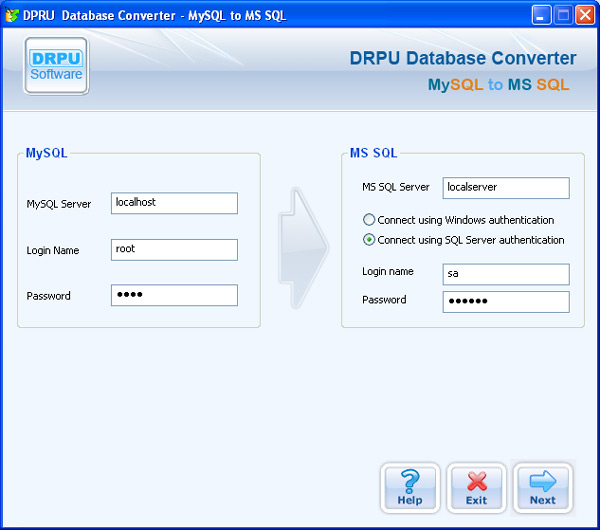Click the MySQL Server field containing localhost
The image size is (600, 530).
[174, 203]
